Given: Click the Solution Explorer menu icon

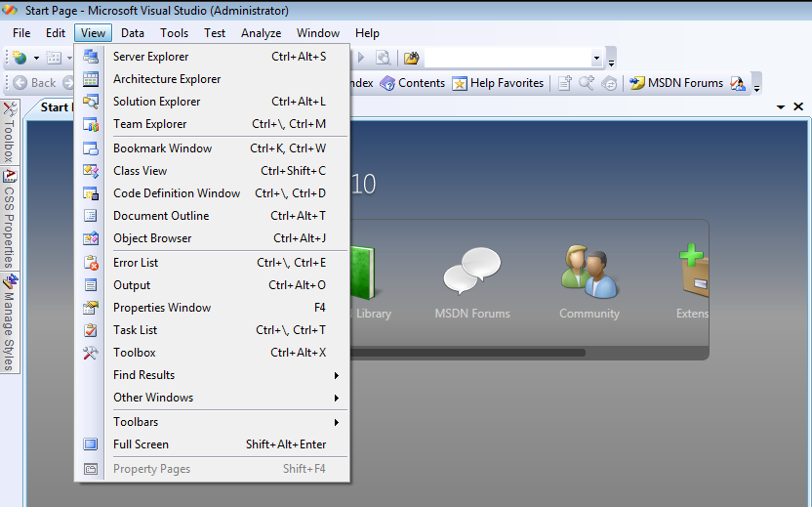Looking at the screenshot, I should [91, 102].
